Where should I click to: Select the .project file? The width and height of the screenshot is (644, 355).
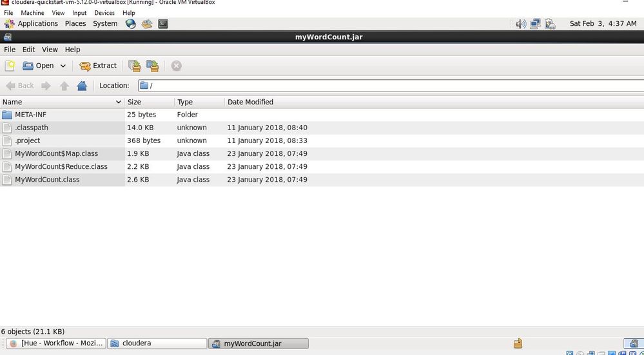(322, 140)
